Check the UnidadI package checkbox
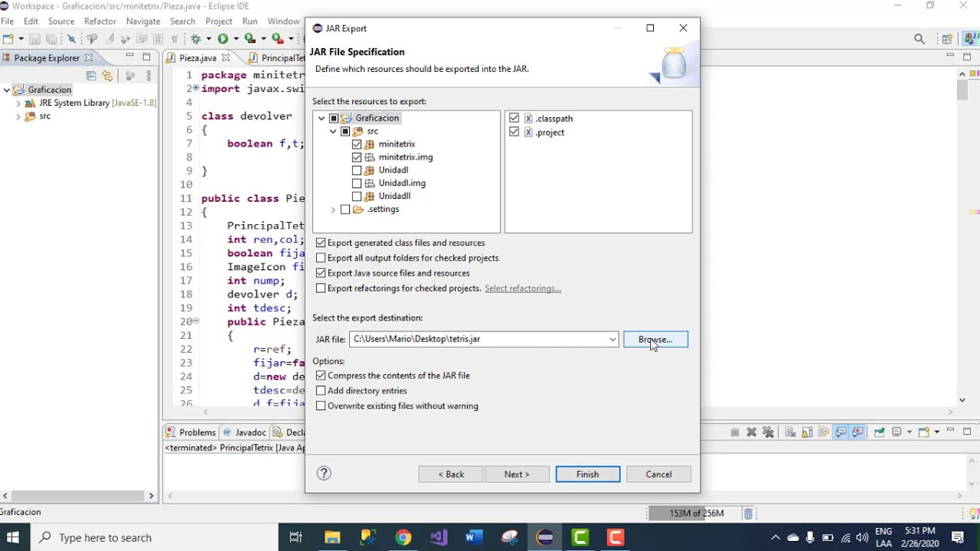This screenshot has height=551, width=980. point(357,170)
